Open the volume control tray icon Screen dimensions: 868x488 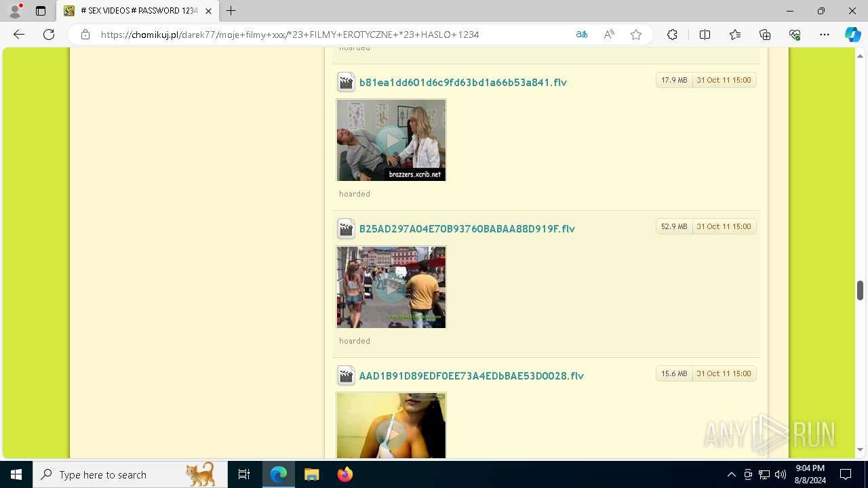click(x=781, y=474)
